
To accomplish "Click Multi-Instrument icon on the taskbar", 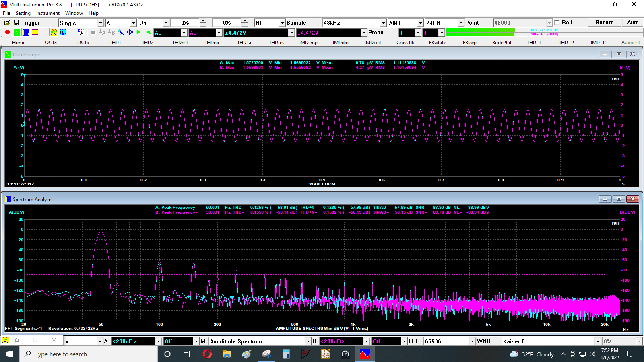I will [365, 354].
